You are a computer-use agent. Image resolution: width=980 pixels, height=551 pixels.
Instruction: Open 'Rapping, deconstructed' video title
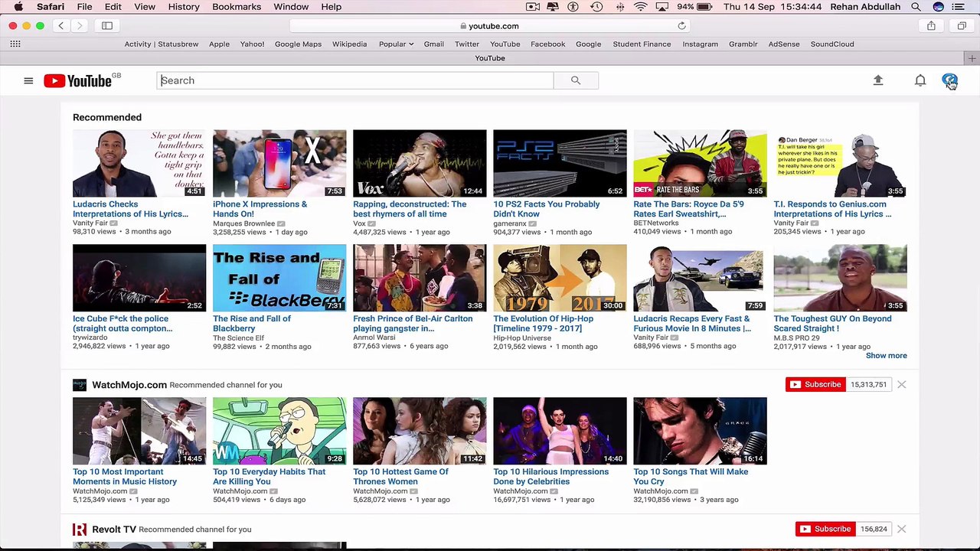pyautogui.click(x=410, y=209)
